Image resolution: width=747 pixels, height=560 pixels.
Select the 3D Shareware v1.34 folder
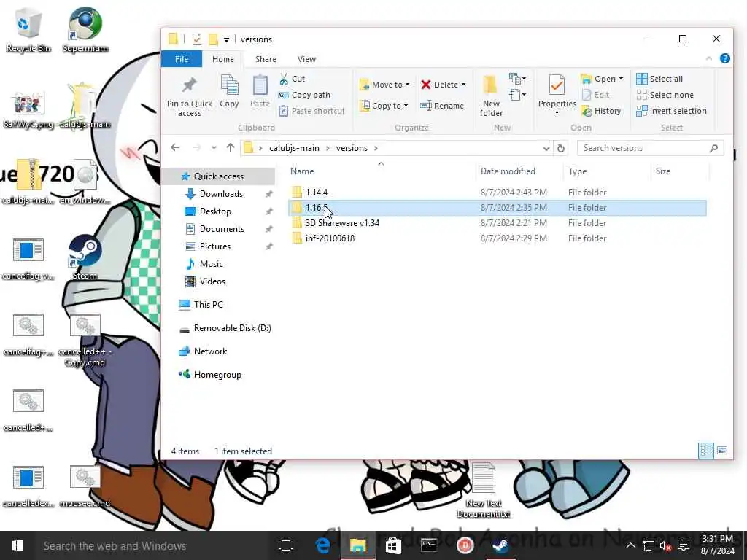498,223
